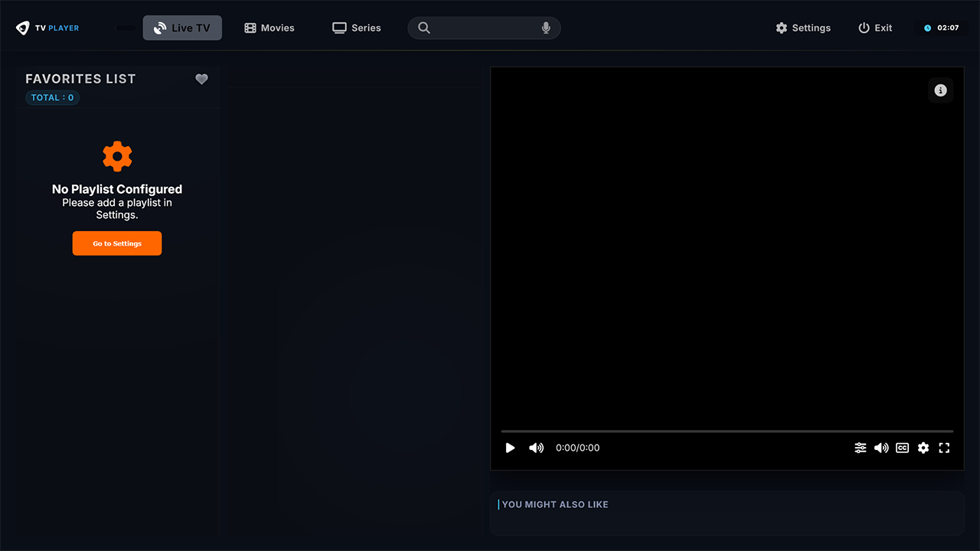Viewport: 980px width, 551px height.
Task: Toggle the Favorites List heart icon
Action: (201, 79)
